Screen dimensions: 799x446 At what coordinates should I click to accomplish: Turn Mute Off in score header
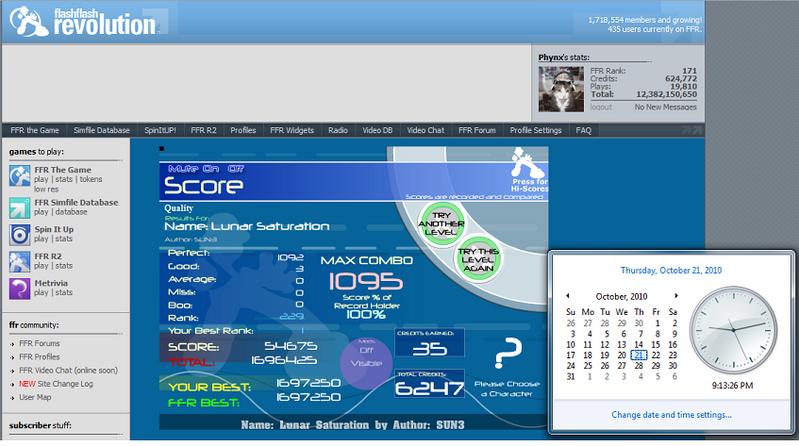[235, 169]
